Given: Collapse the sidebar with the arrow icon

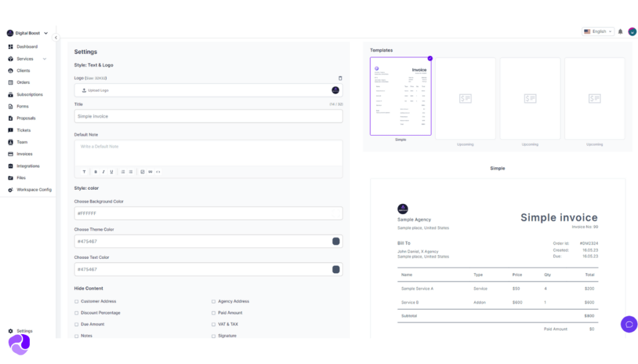Looking at the screenshot, I should (x=55, y=38).
